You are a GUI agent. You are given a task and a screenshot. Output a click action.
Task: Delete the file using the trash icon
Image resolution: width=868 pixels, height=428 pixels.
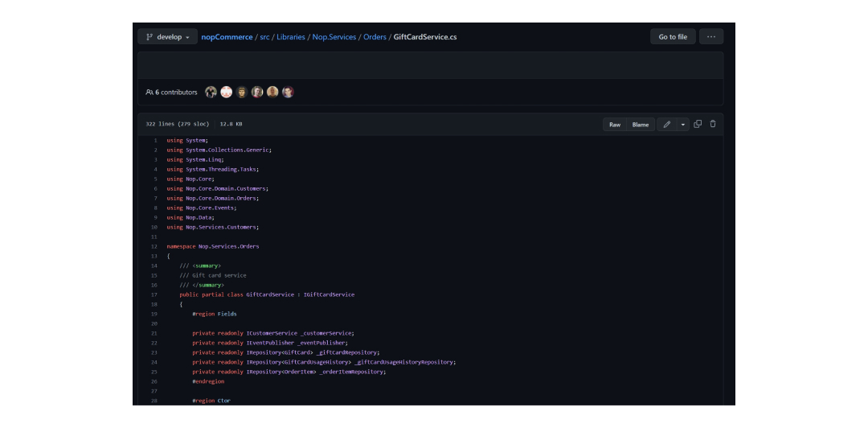713,124
